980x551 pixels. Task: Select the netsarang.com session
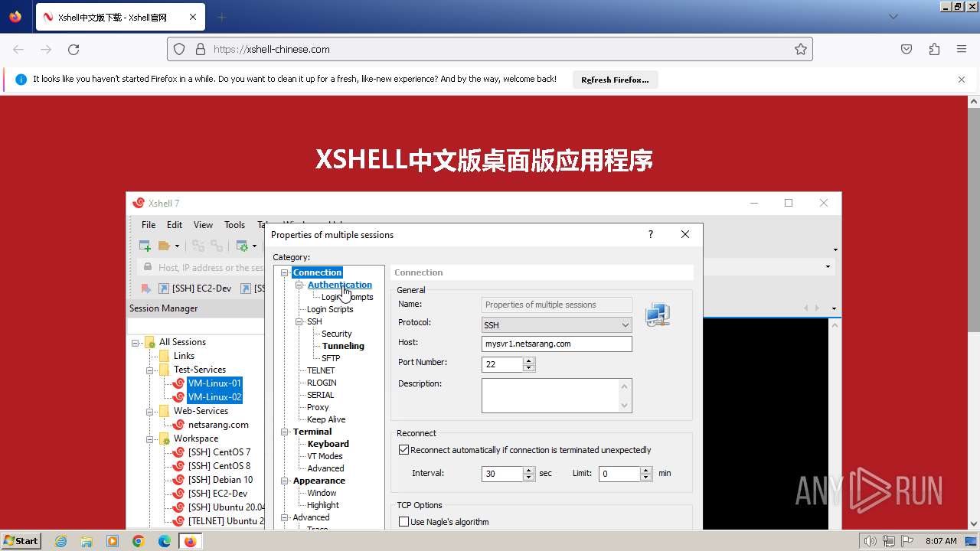(218, 425)
